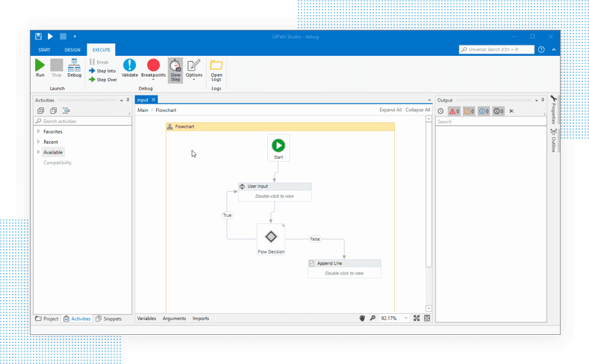This screenshot has height=364, width=589.
Task: Click the Universal Search field
Action: point(496,49)
